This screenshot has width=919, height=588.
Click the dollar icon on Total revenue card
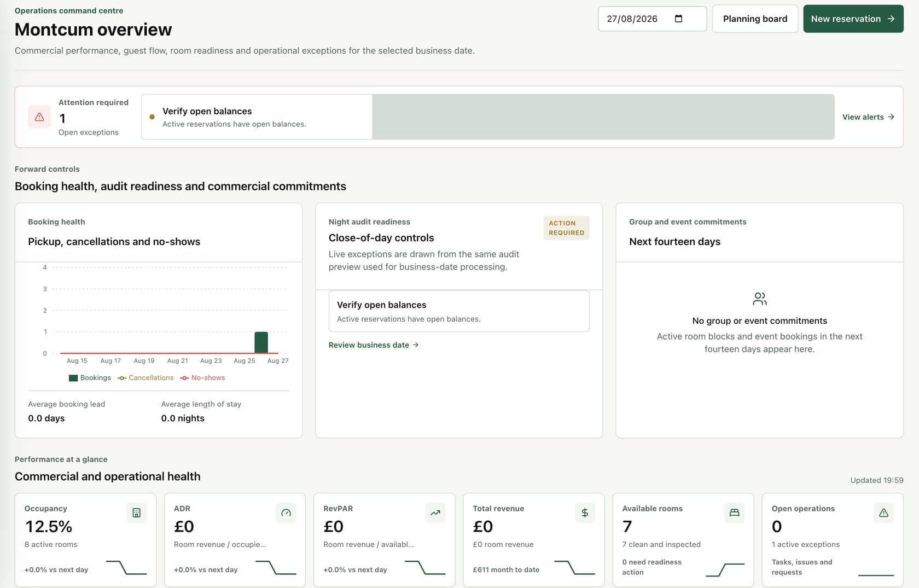pos(585,513)
